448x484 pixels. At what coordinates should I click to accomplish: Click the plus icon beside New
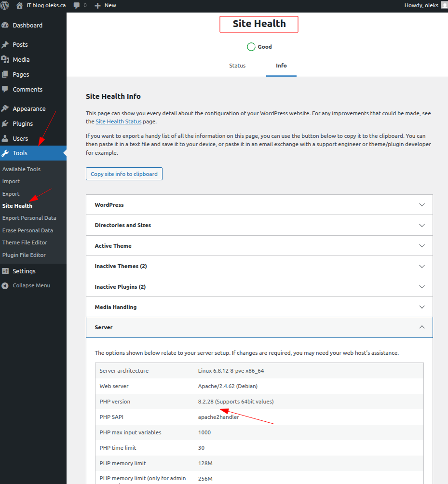pos(97,6)
